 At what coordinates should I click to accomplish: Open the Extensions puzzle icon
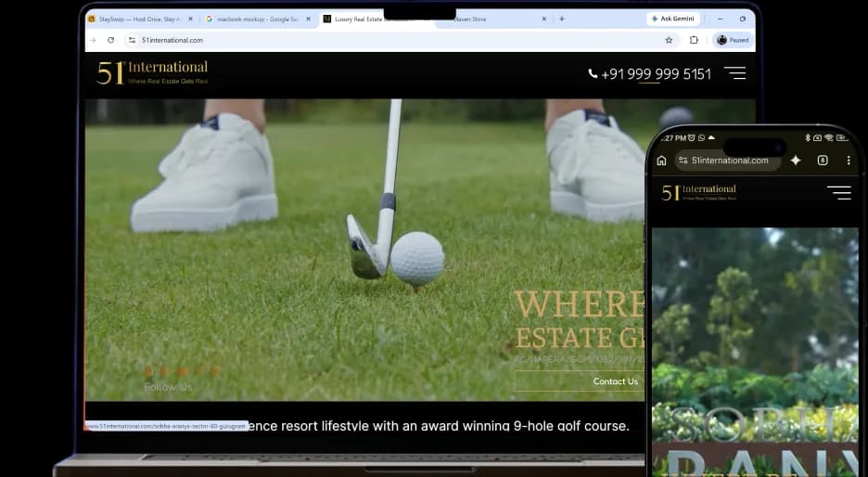point(694,40)
